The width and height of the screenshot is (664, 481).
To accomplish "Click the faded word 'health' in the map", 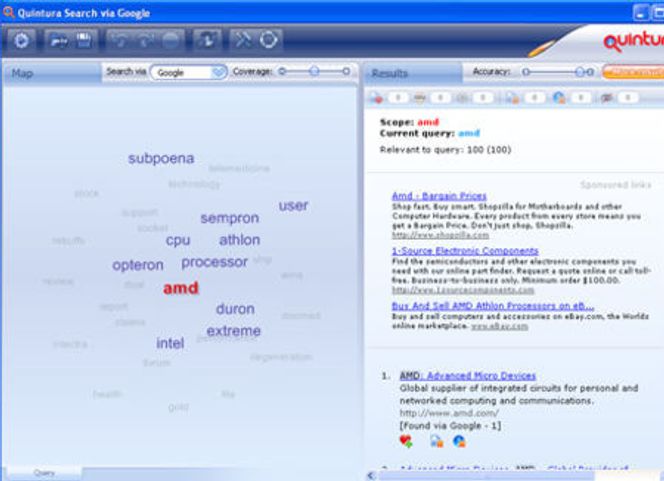I will (x=108, y=394).
